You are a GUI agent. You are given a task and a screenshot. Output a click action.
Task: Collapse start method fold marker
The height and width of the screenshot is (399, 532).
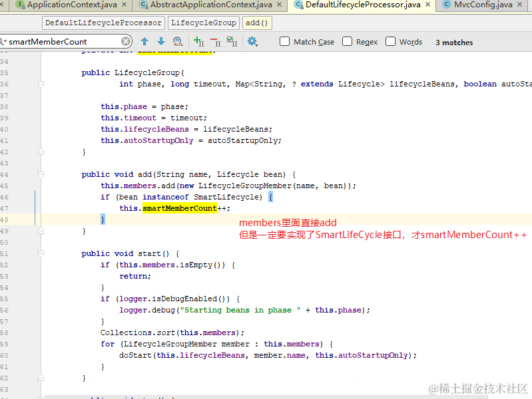click(x=41, y=253)
